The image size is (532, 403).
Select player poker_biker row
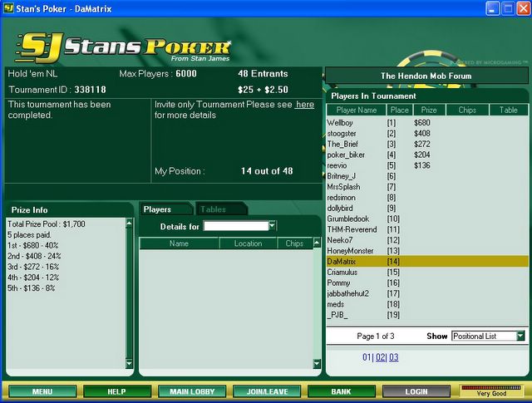click(427, 155)
